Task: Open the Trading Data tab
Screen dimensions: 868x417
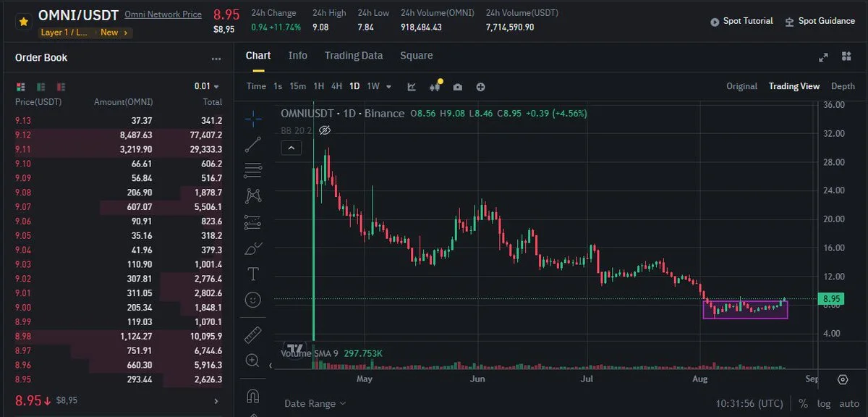Action: [x=354, y=56]
